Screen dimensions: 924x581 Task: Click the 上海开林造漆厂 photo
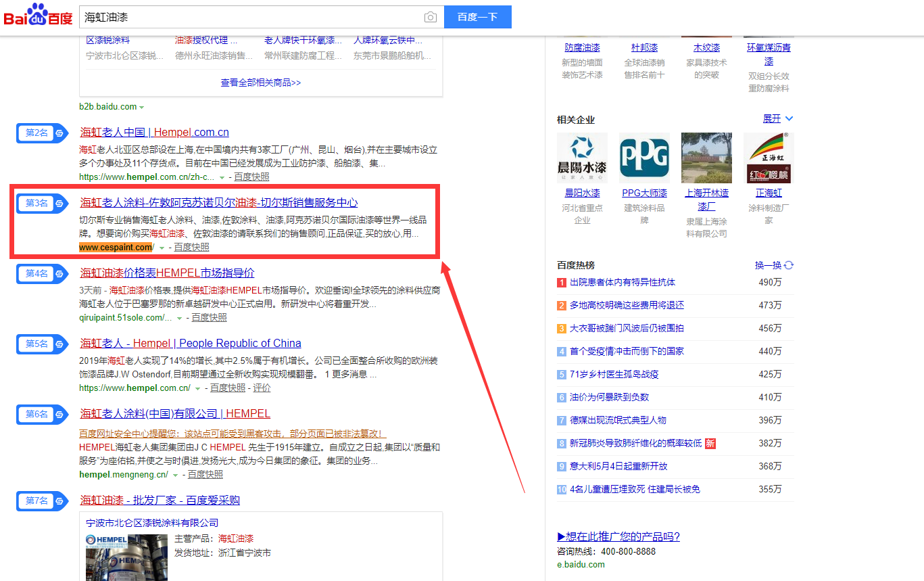[x=706, y=158]
